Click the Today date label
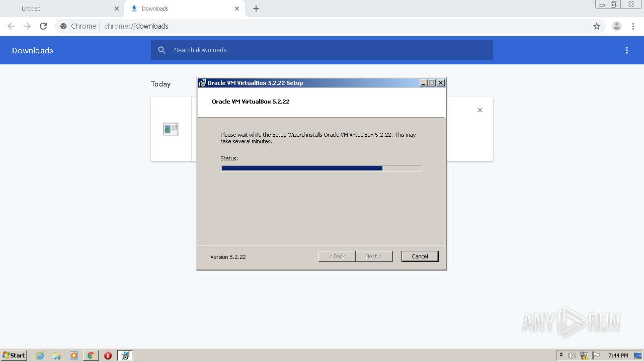Image resolution: width=644 pixels, height=362 pixels. click(x=160, y=84)
